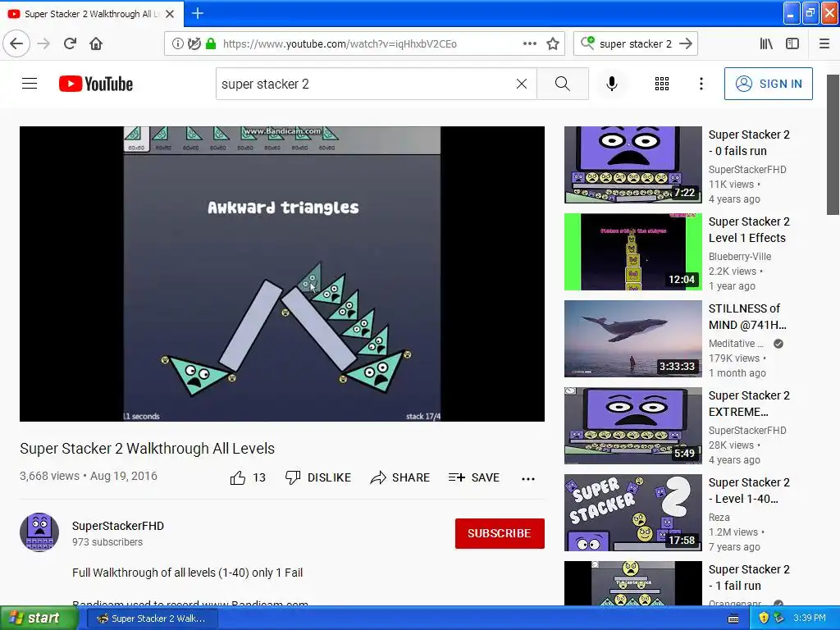Image resolution: width=840 pixels, height=630 pixels.
Task: Go back using browser back arrow
Action: click(16, 44)
